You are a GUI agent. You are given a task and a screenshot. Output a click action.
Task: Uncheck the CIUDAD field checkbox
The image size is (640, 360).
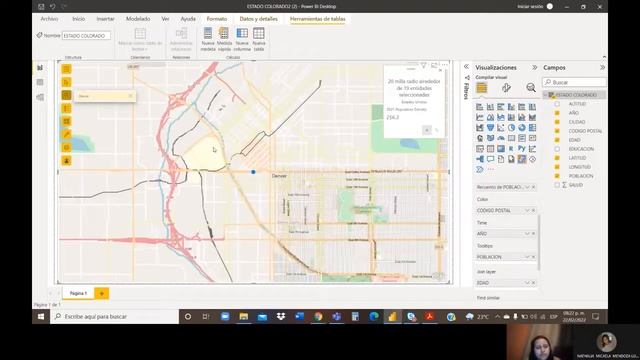click(x=557, y=122)
